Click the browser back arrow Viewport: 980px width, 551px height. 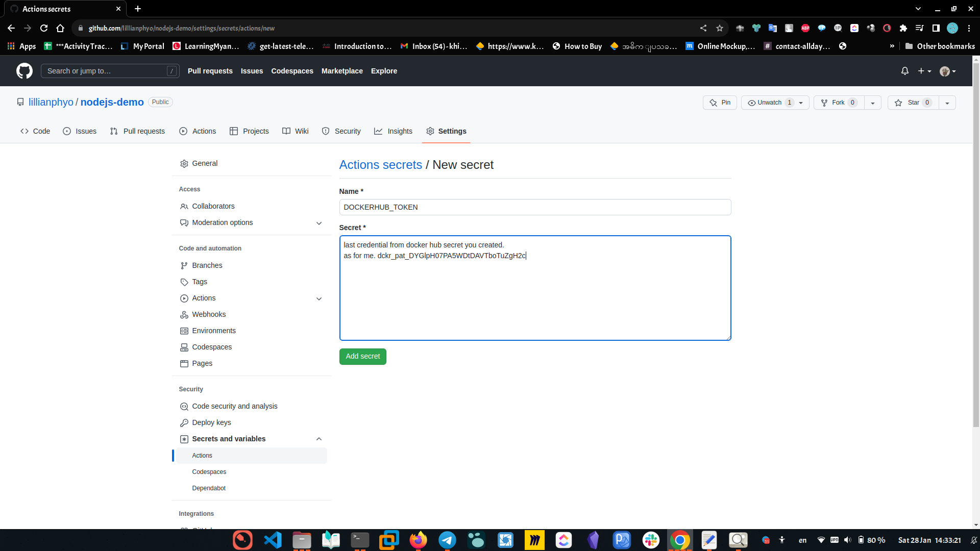point(11,28)
